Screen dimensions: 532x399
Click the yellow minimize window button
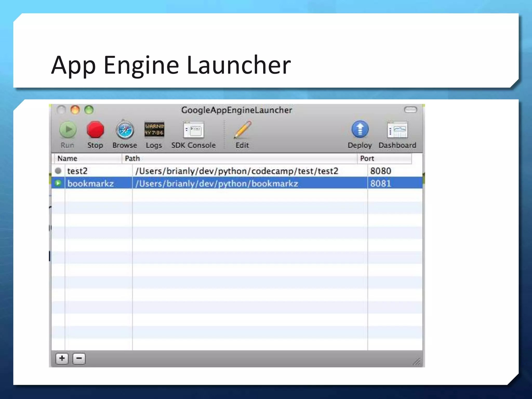point(75,110)
